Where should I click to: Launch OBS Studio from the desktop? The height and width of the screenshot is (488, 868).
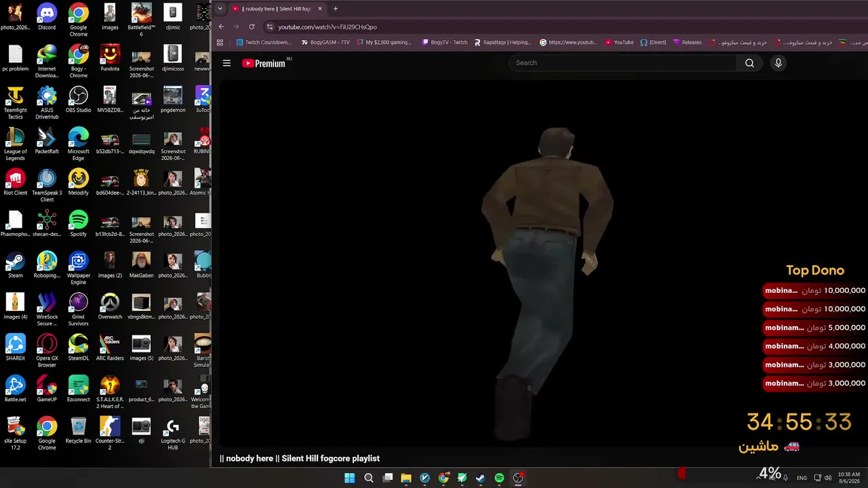pyautogui.click(x=78, y=100)
